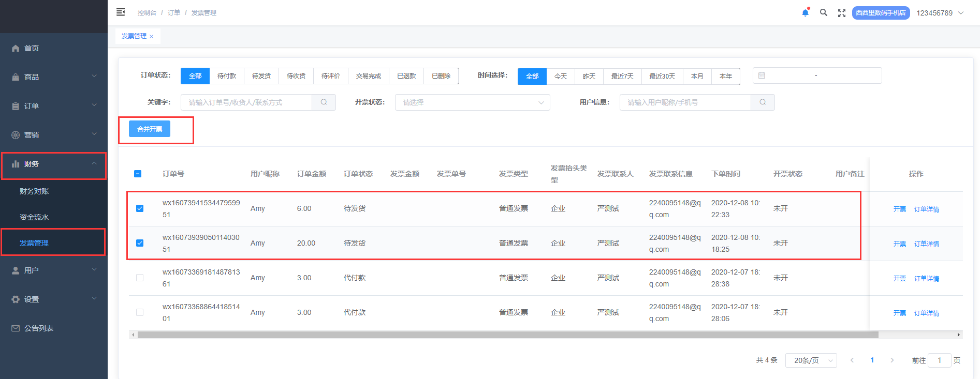Check the checkbox for the 3.00 order ending 61
980x379 pixels.
click(140, 278)
